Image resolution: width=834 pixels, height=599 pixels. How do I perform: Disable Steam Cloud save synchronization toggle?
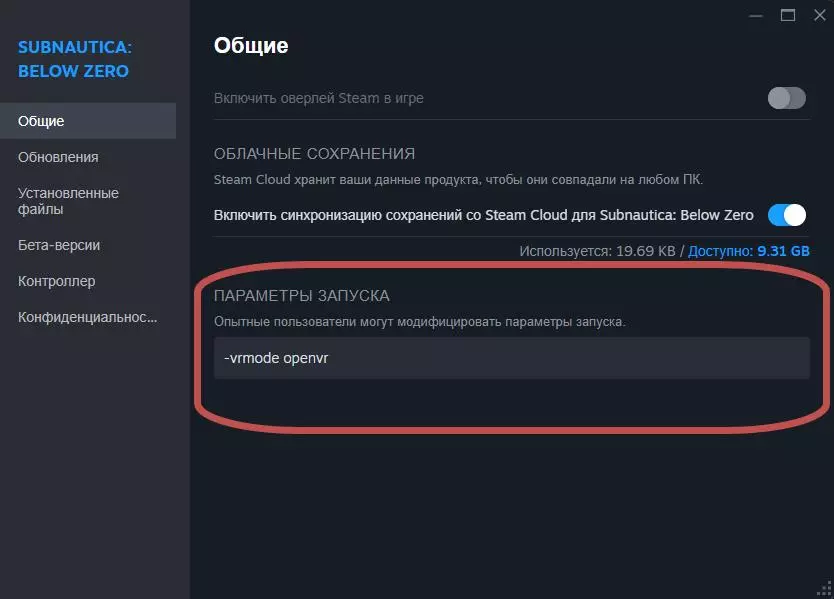[x=787, y=215]
